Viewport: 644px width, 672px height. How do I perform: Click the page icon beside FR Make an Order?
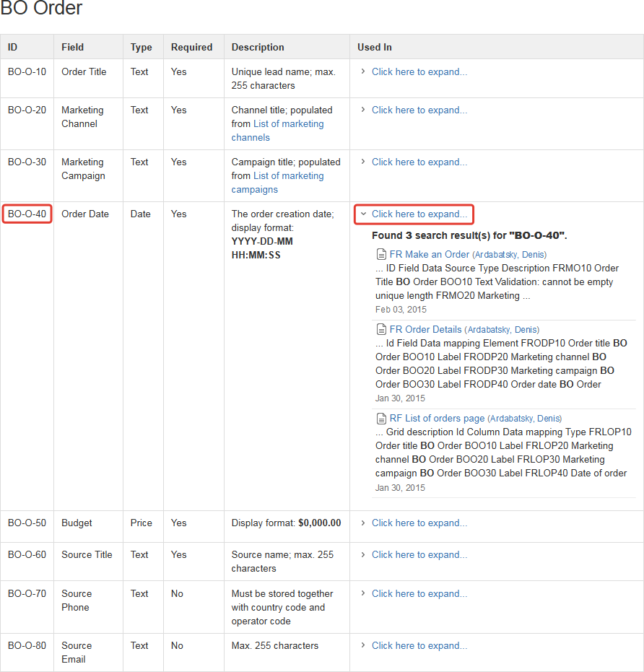pos(381,254)
